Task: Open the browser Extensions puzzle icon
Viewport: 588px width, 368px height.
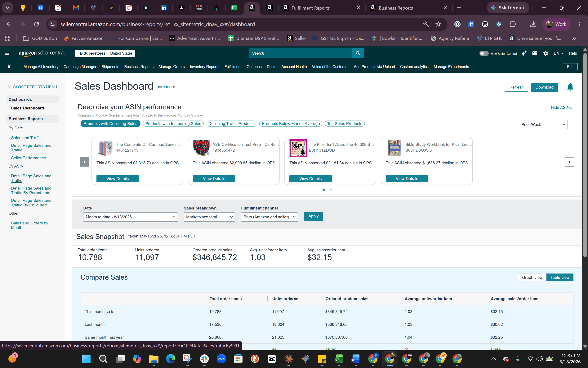Action: pyautogui.click(x=513, y=24)
